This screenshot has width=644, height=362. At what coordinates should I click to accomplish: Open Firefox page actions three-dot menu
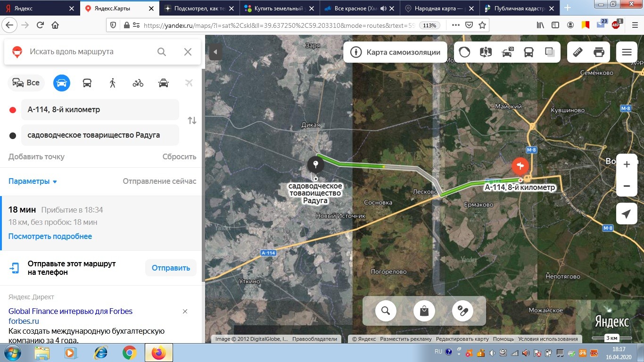(x=455, y=25)
